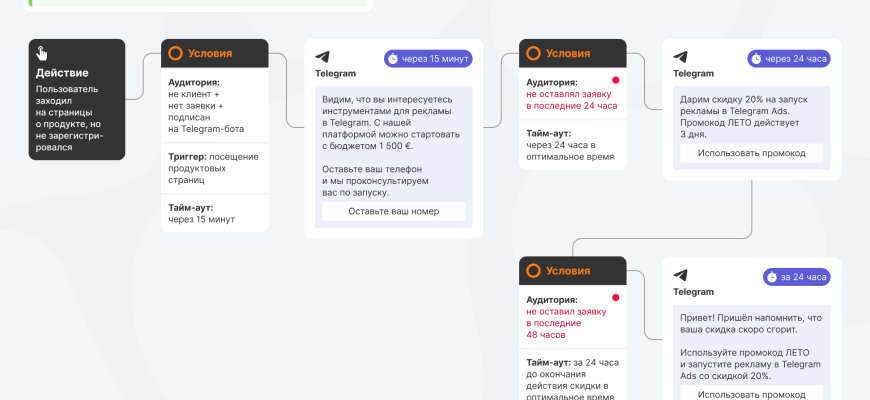Screen dimensions: 870x400
Task: Click the Telegram plane icon in the reminder card
Action: coord(680,275)
